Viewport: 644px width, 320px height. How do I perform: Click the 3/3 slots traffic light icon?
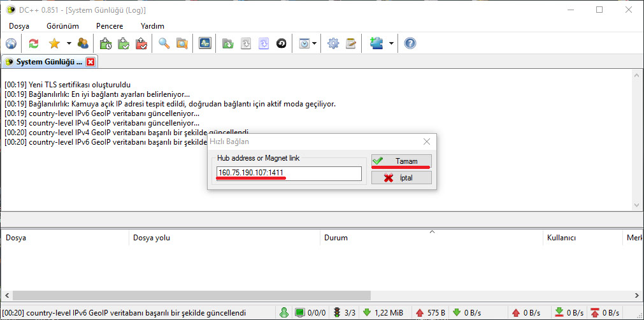(x=344, y=312)
